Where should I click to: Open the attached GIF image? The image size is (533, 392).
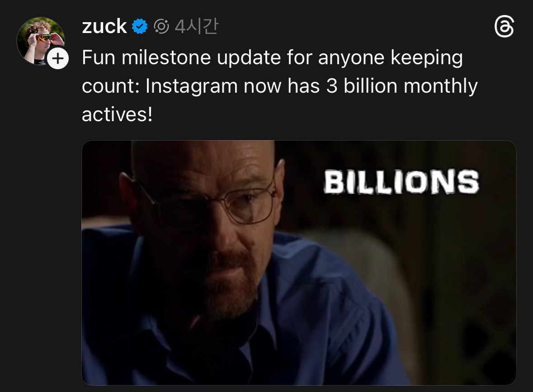[x=299, y=263]
